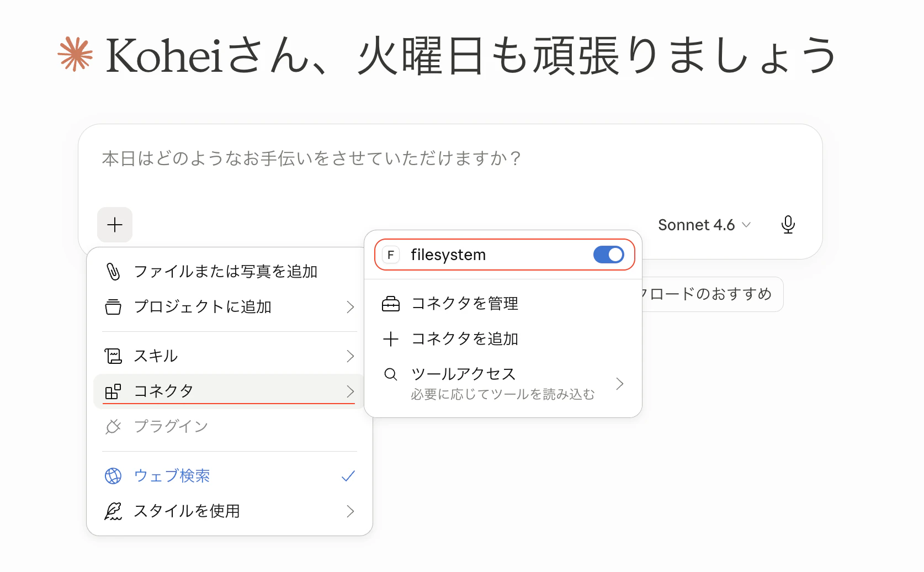Click the magnifier icon for ツールアクセス
Viewport: 924px width, 572px height.
(391, 374)
